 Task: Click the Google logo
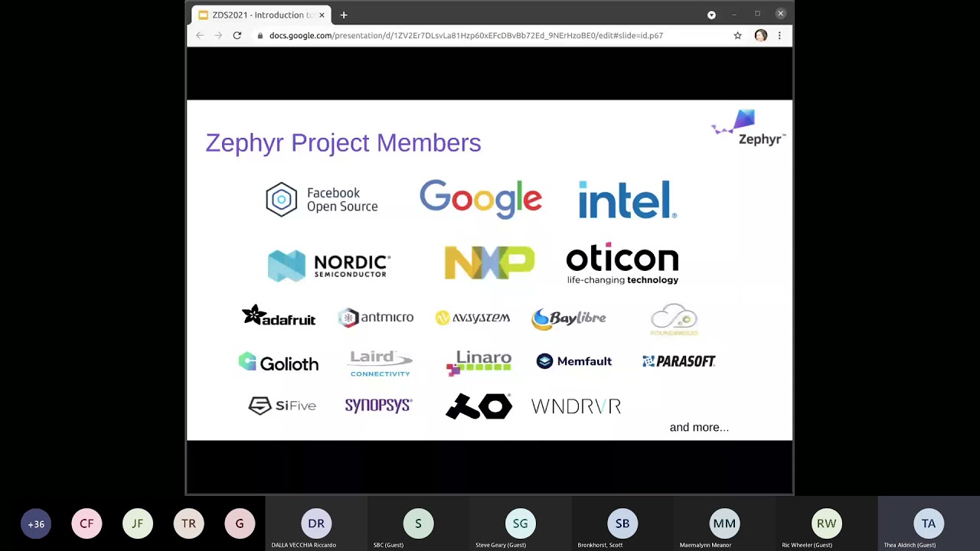[481, 199]
